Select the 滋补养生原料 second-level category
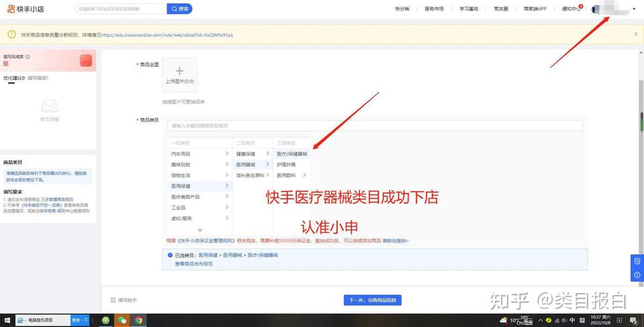 pyautogui.click(x=251, y=175)
